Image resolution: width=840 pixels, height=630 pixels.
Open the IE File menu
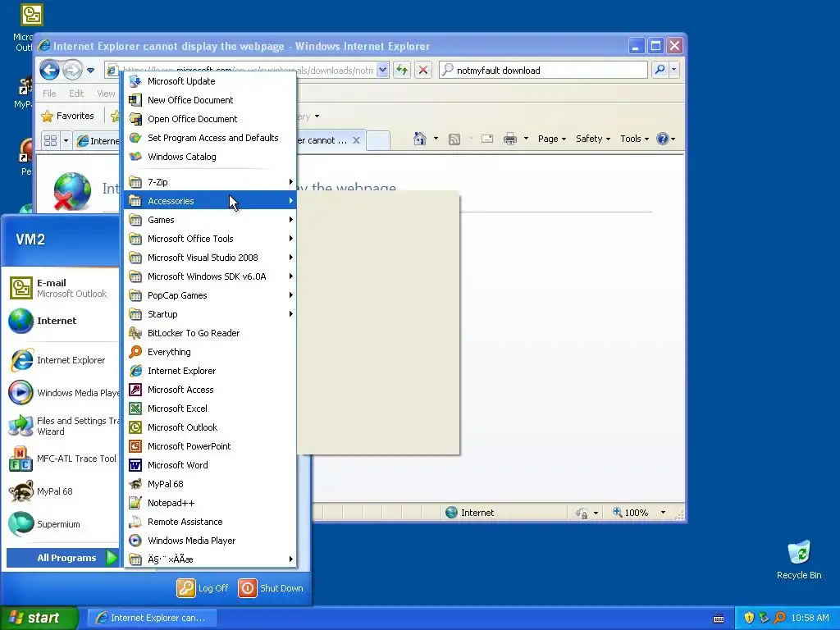coord(49,94)
